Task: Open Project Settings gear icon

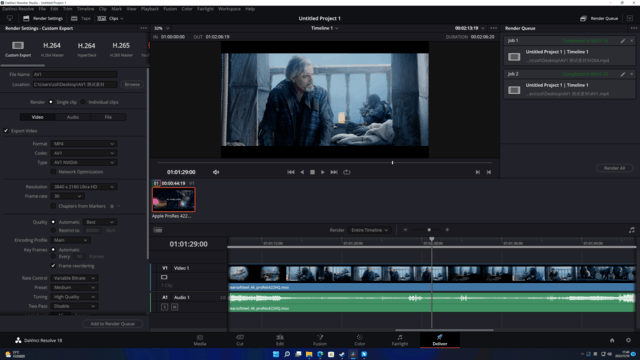Action: pos(628,340)
